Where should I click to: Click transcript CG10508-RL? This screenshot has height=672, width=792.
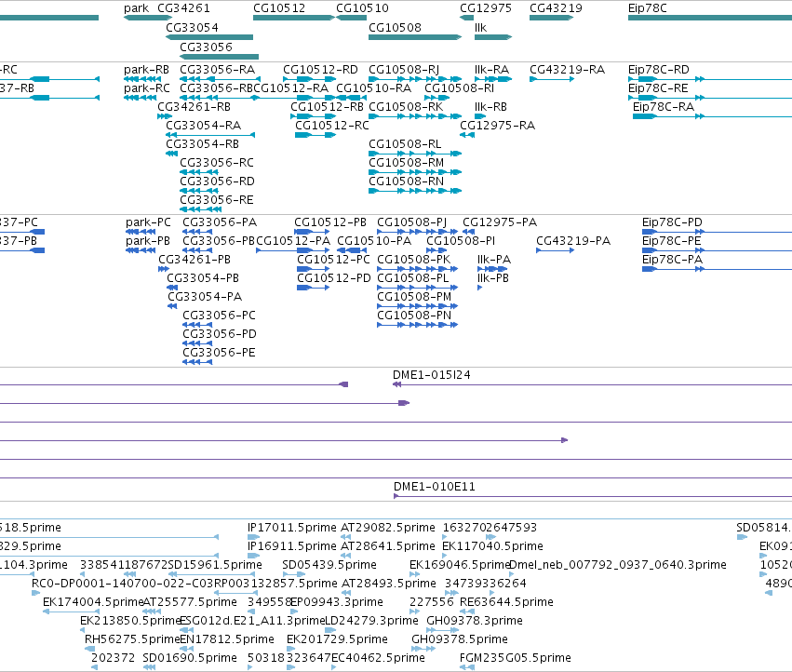pyautogui.click(x=405, y=144)
